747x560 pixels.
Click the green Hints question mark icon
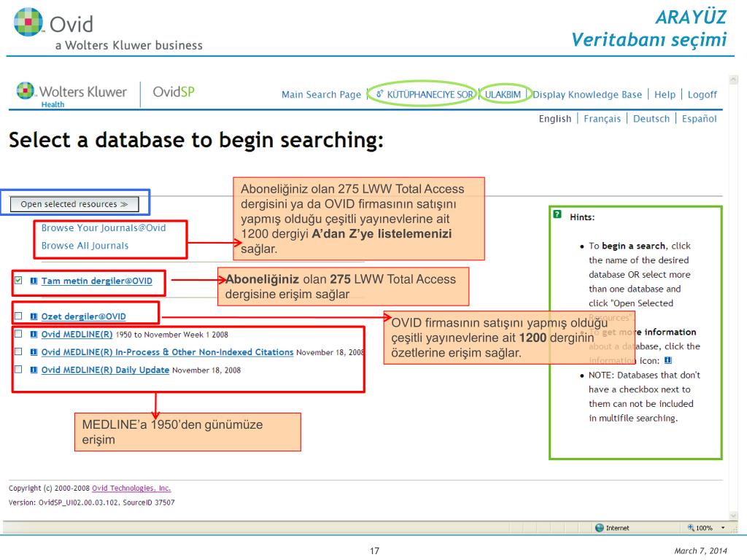click(x=557, y=214)
